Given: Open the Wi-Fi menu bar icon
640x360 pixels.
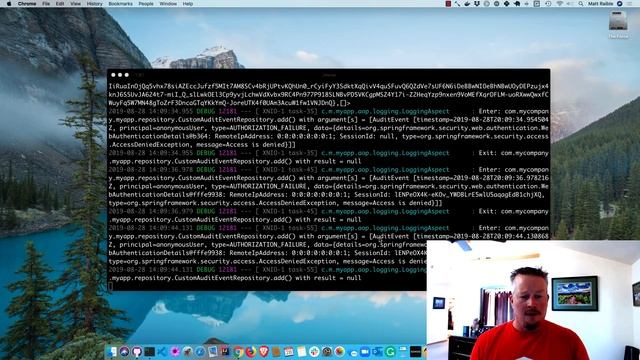Looking at the screenshot, I should pyautogui.click(x=560, y=4).
